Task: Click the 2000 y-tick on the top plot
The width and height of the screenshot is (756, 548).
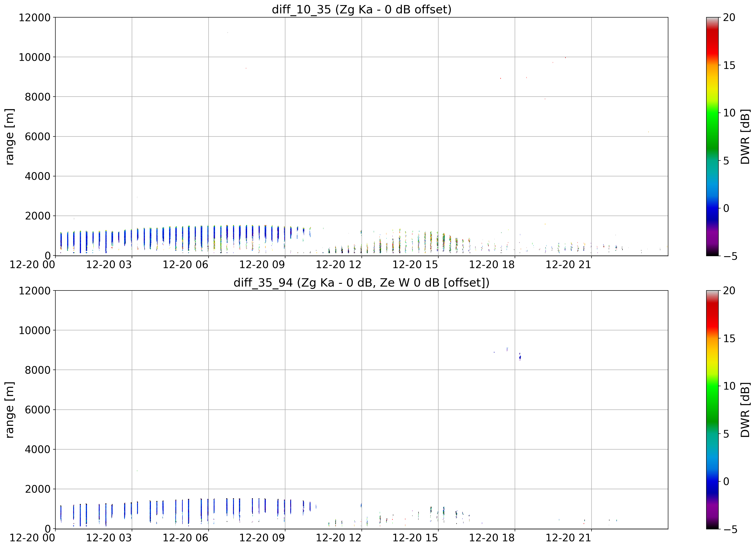Action: point(38,216)
